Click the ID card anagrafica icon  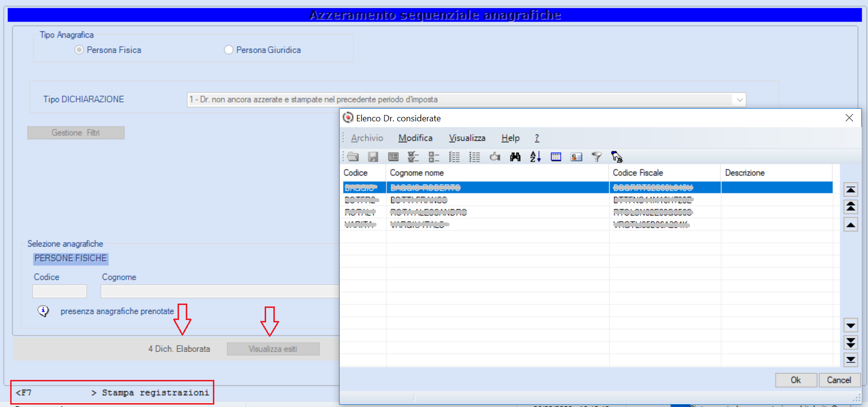click(576, 157)
